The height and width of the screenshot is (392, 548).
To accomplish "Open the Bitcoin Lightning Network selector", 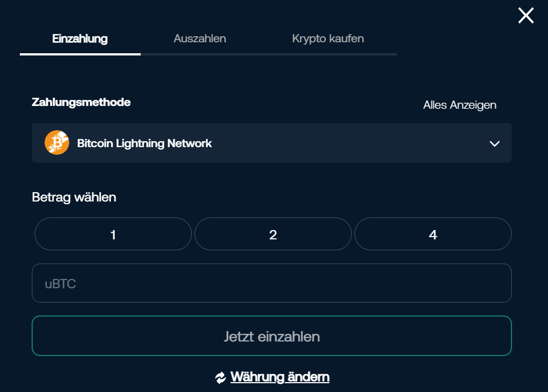I will tap(272, 143).
